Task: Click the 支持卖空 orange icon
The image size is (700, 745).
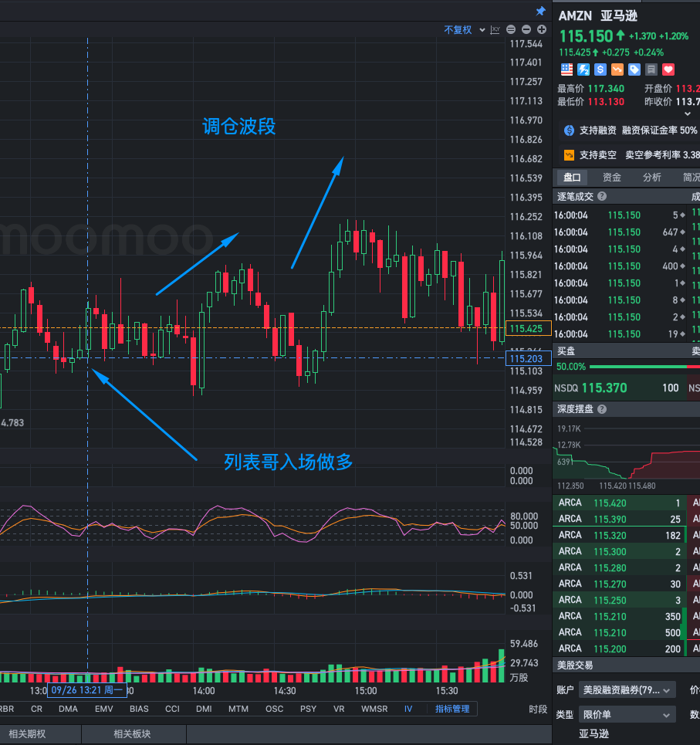Action: (x=569, y=155)
